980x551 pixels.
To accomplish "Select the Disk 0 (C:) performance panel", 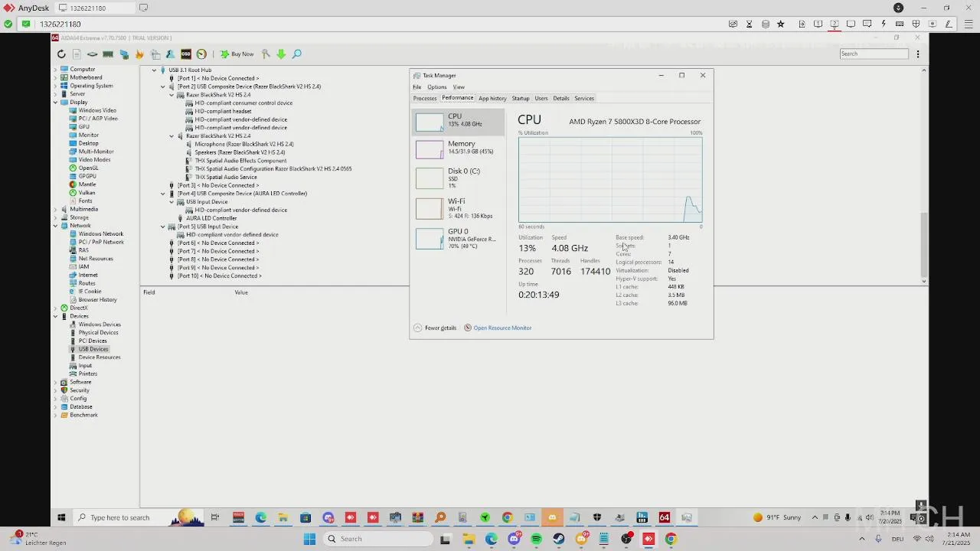I will click(x=459, y=178).
